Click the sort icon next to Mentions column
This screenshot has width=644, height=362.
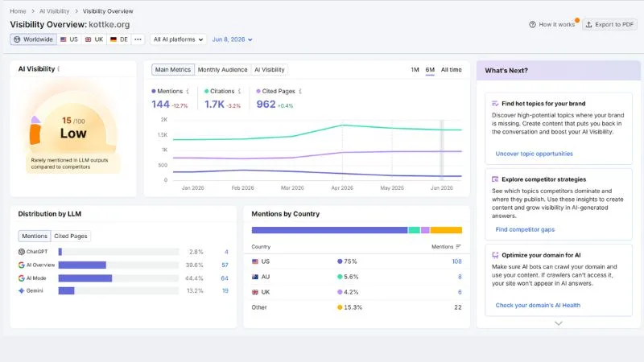(x=458, y=247)
